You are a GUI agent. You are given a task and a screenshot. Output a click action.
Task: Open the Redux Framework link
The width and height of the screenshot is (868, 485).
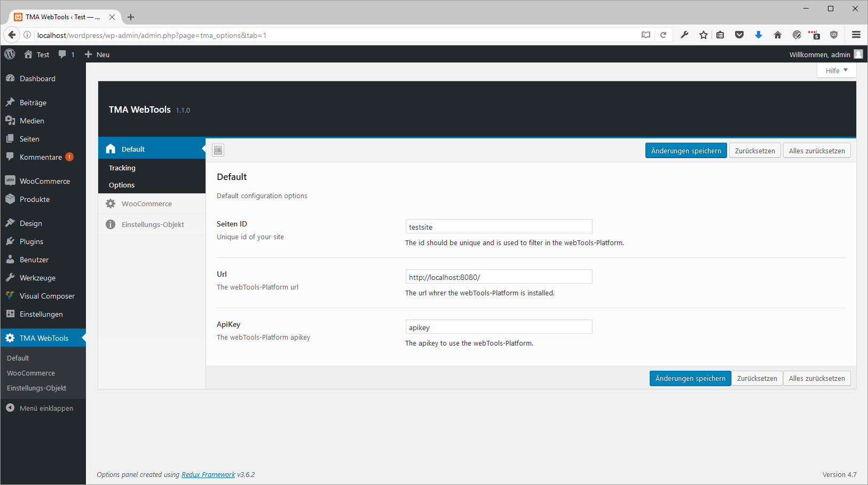point(208,474)
